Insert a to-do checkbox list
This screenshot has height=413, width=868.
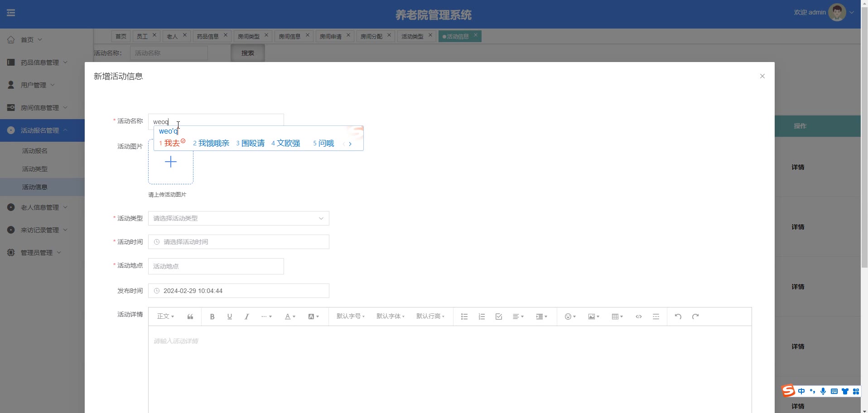pos(499,317)
